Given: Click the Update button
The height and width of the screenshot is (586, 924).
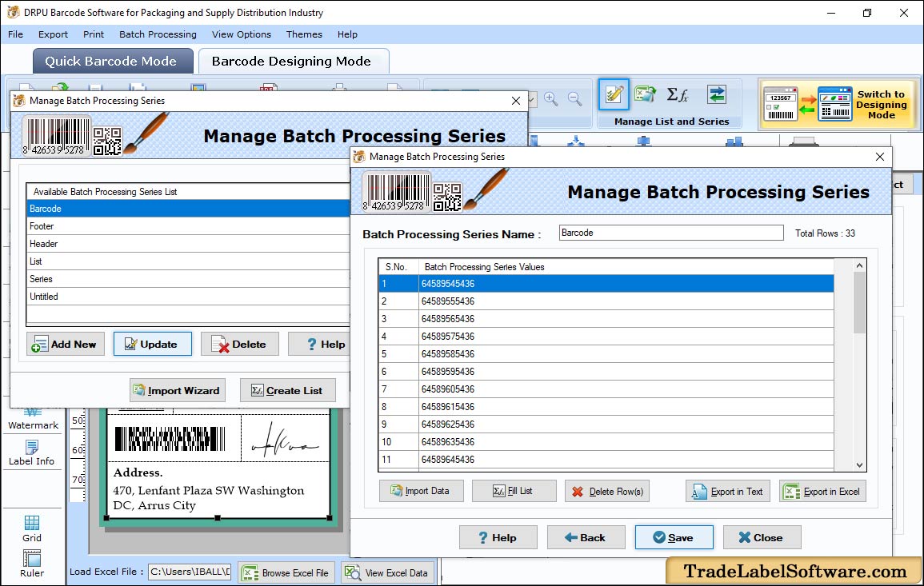Looking at the screenshot, I should click(152, 344).
